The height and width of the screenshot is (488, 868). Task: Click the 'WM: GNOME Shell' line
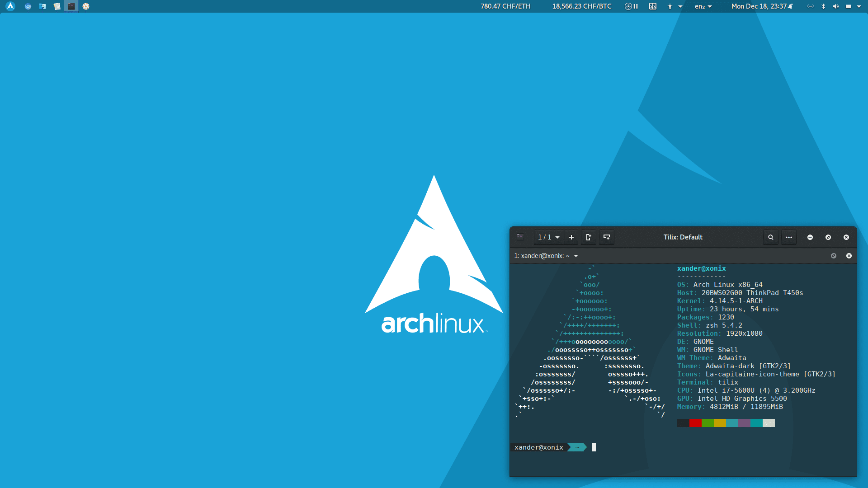(708, 350)
